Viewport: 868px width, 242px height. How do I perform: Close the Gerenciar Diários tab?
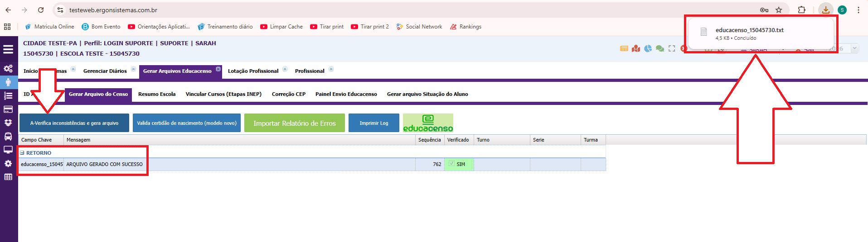click(133, 69)
